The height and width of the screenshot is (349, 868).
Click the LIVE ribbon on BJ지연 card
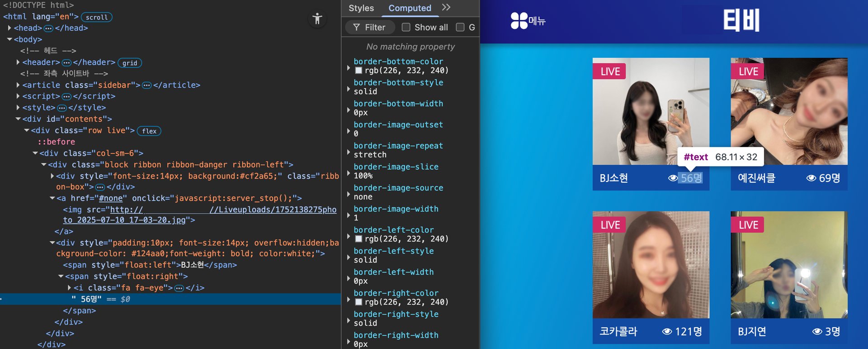748,225
